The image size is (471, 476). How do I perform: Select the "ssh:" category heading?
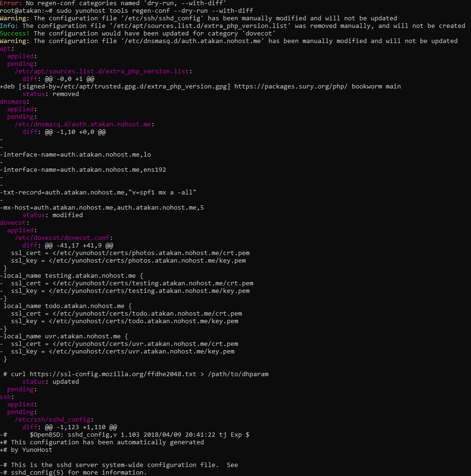8,397
